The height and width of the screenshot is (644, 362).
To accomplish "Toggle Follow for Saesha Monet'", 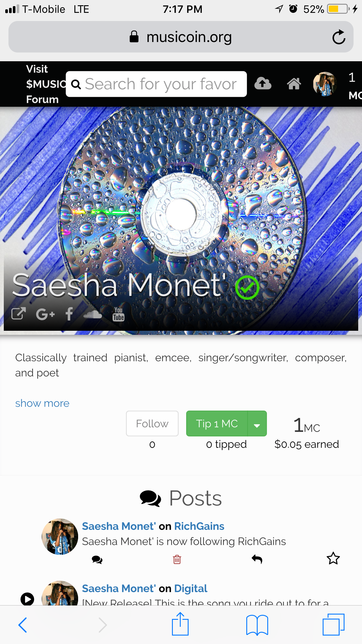I will 152,423.
